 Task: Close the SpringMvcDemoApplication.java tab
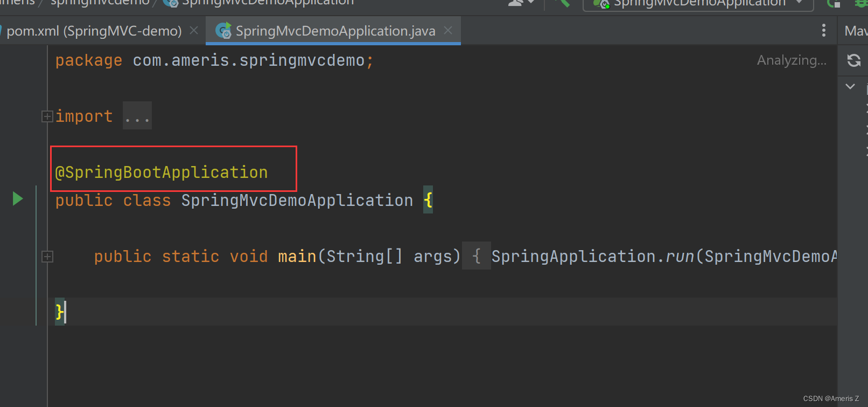click(x=448, y=31)
